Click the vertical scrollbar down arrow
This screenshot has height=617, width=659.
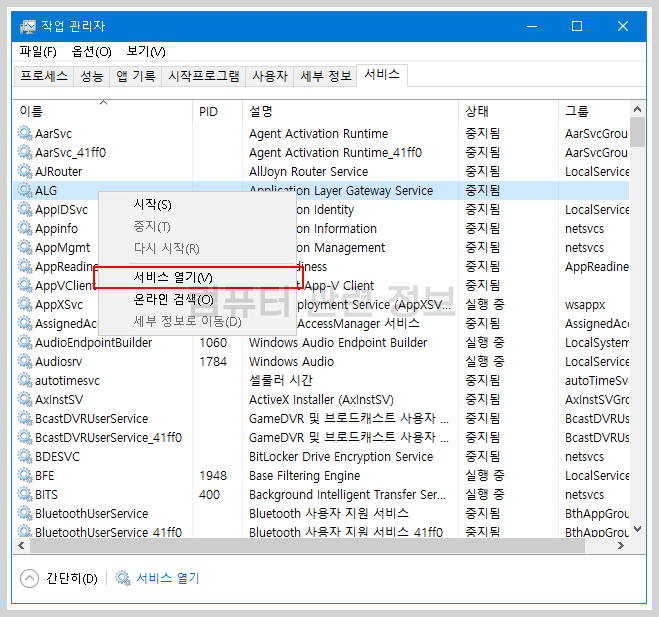637,529
